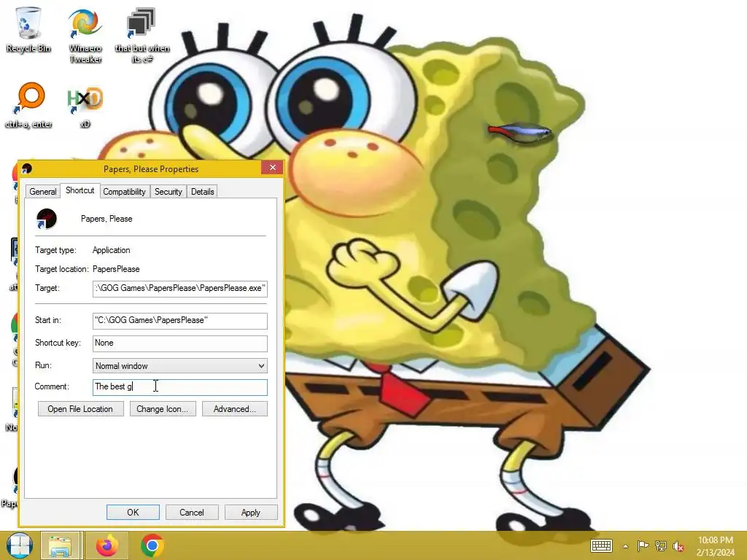Click the Papers, Please icon in the Shortcut tab

(x=47, y=219)
